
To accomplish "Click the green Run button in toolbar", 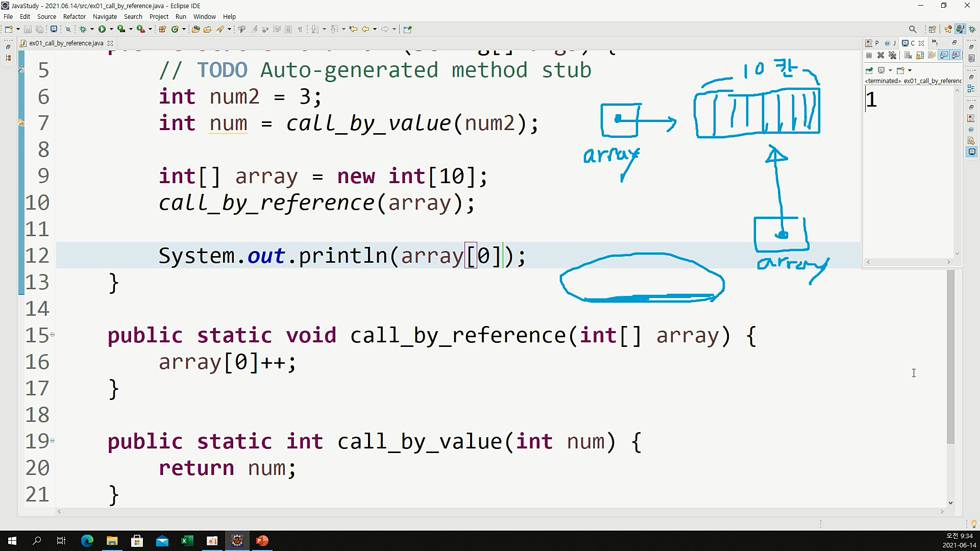I will tap(102, 29).
